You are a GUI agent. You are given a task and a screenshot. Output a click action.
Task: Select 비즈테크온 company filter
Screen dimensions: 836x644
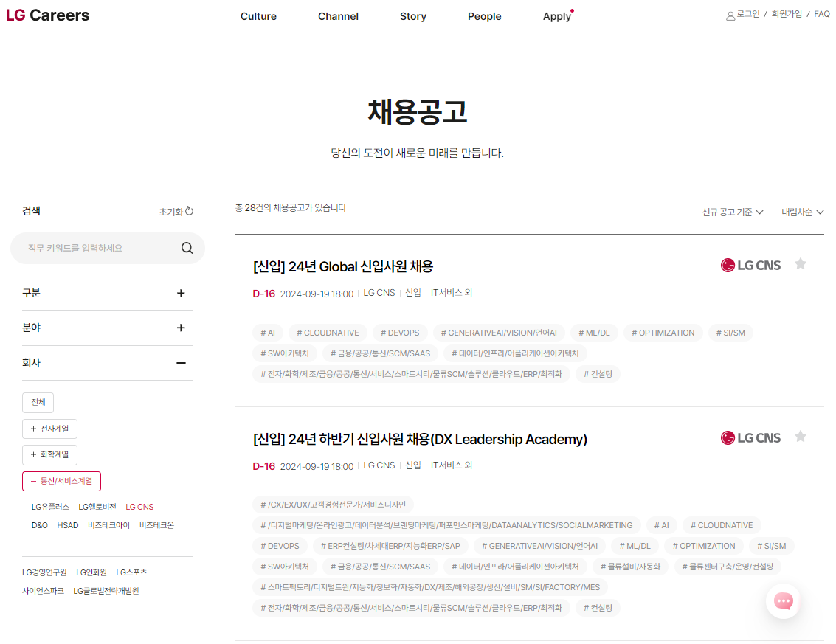point(156,526)
